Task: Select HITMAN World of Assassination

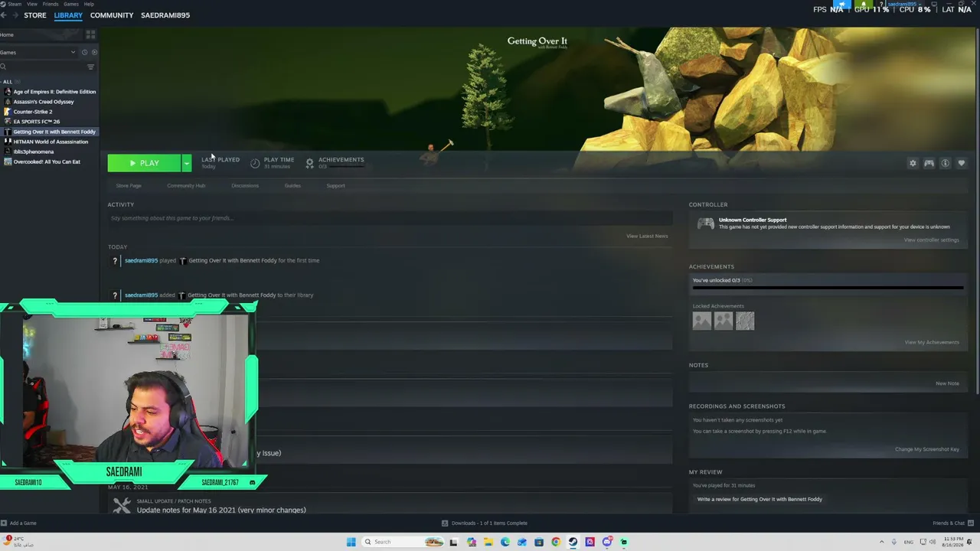Action: (49, 142)
